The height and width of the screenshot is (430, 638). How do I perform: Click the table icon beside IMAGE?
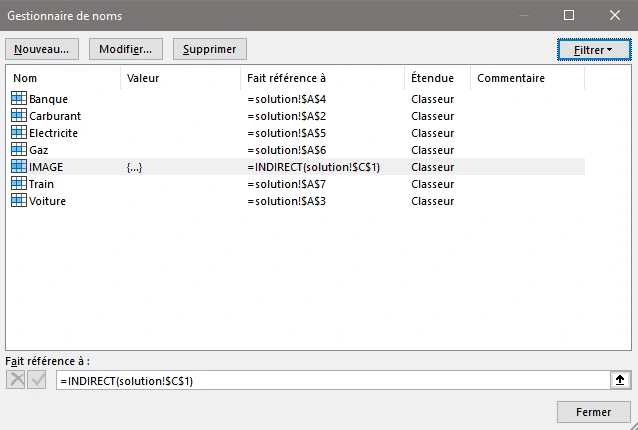(19, 167)
